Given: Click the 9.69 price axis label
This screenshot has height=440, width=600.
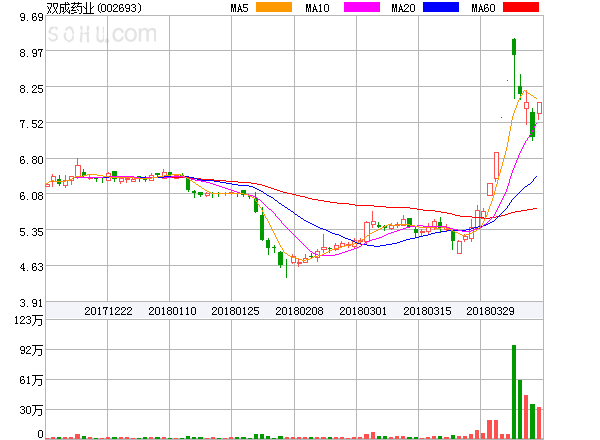Looking at the screenshot, I should (31, 17).
